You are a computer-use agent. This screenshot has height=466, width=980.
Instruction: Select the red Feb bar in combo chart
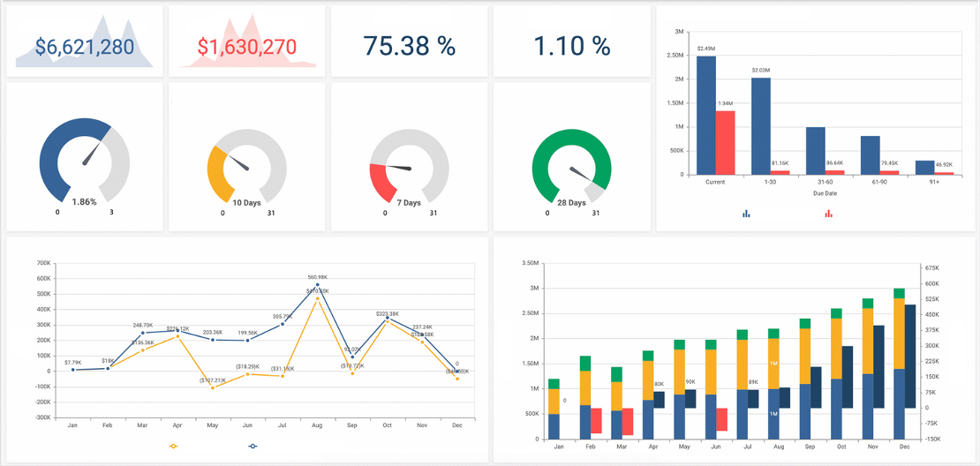(596, 421)
